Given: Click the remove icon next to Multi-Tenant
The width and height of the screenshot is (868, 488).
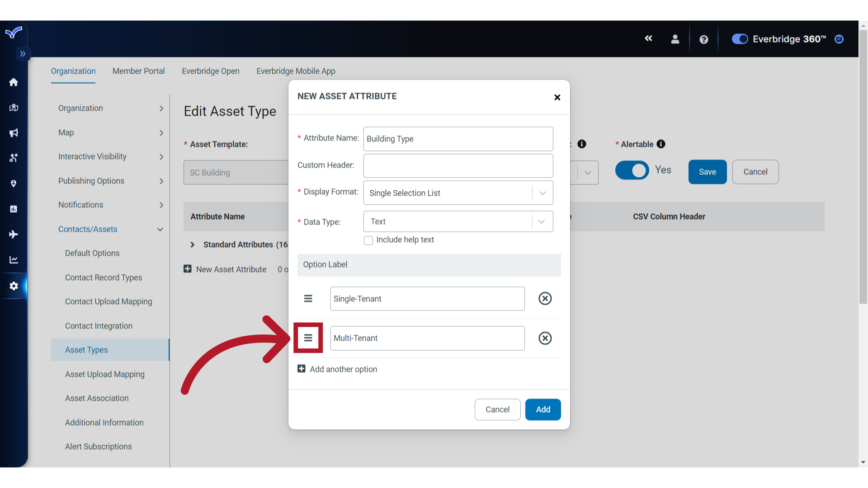Looking at the screenshot, I should [544, 338].
